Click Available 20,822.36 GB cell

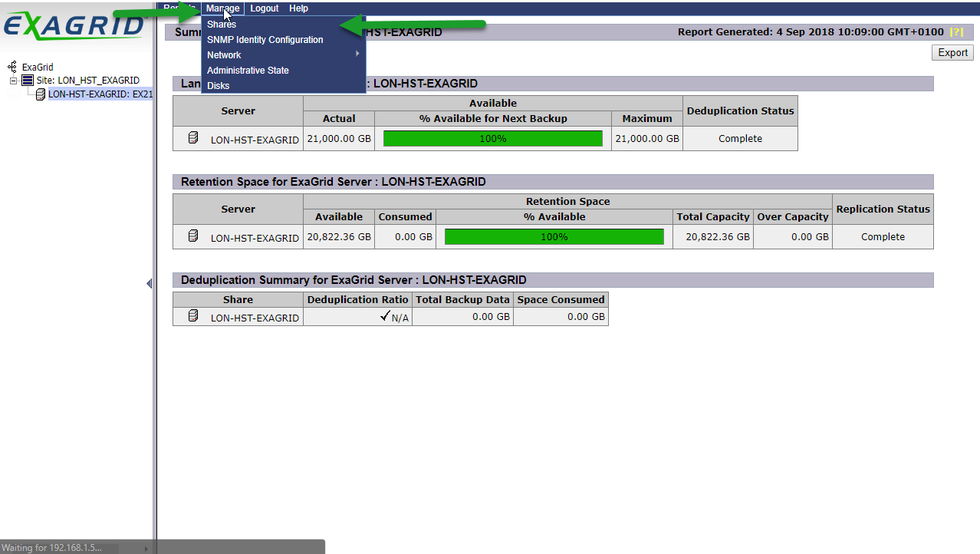[339, 237]
